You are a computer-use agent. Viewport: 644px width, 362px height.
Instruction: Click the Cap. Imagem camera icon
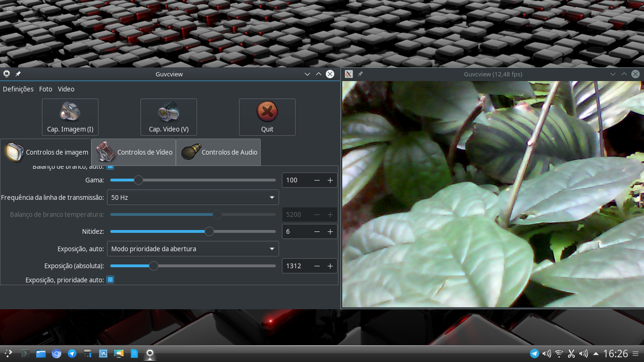tap(70, 112)
